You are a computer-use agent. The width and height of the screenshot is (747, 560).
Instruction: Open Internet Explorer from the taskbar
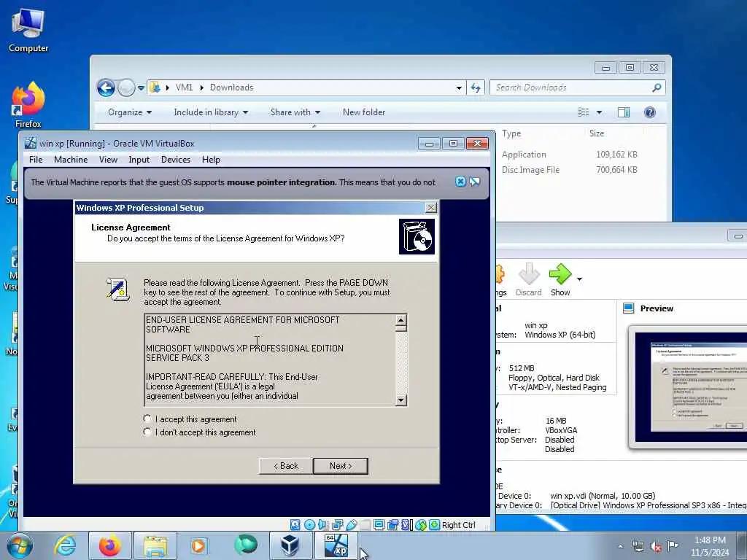[x=65, y=545]
